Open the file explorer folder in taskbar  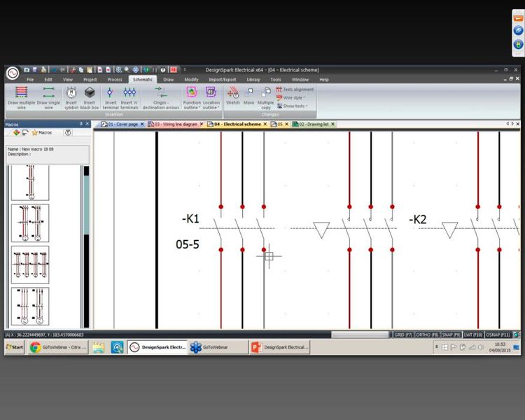[x=99, y=348]
